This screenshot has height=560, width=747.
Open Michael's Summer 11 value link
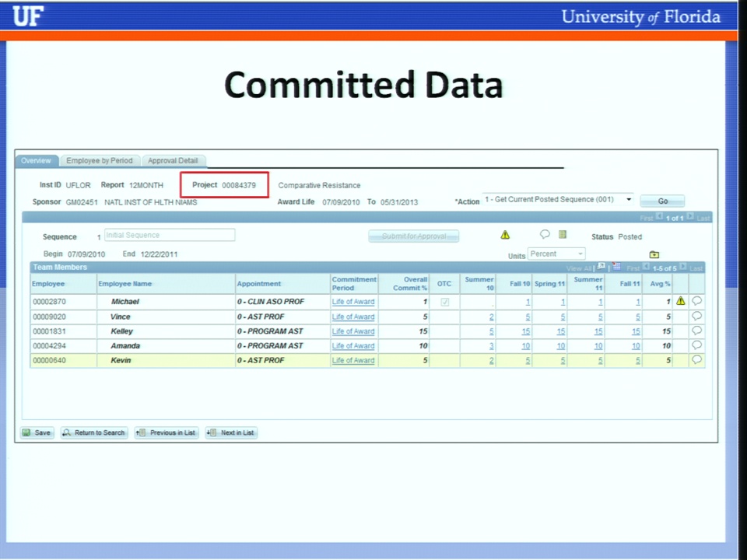600,302
